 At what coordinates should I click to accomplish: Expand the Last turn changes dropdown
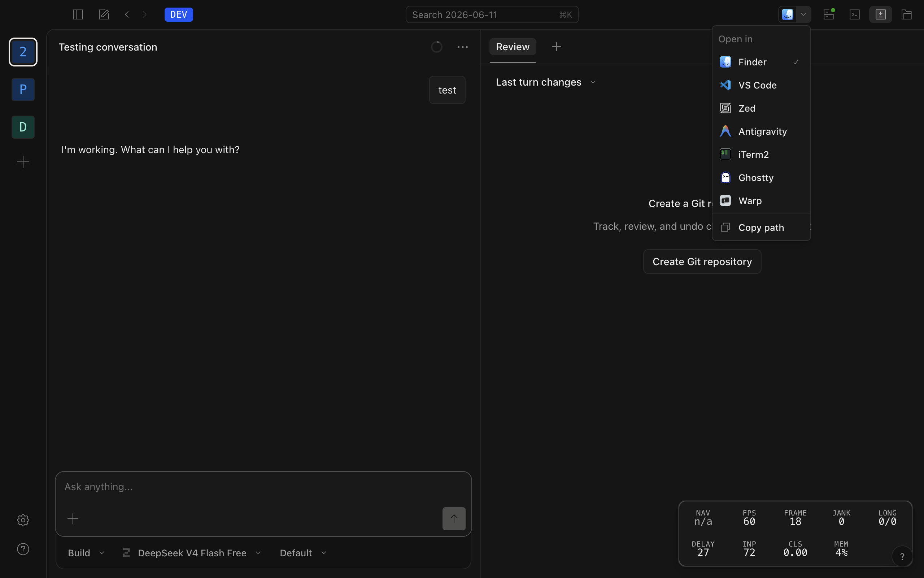click(546, 82)
